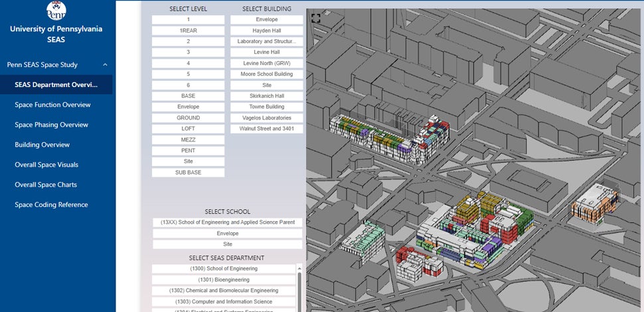Click the SELECT SCHOOL heading
Image resolution: width=644 pixels, height=312 pixels.
coord(228,212)
